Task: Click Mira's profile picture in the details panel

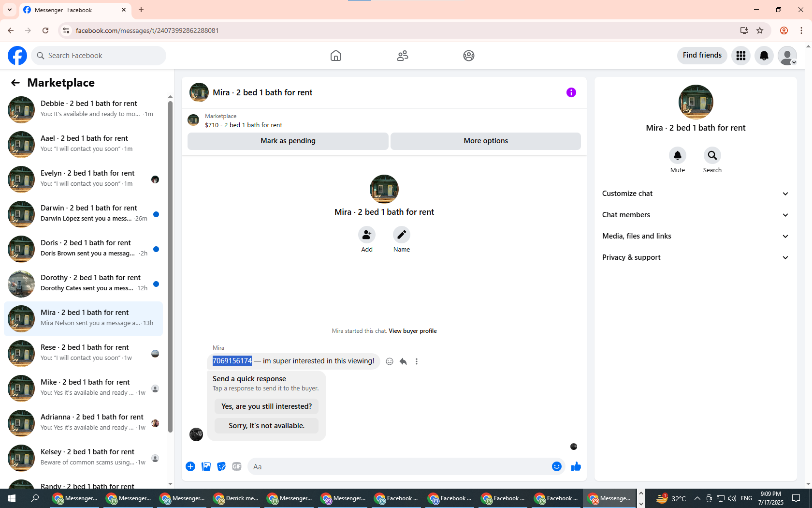Action: click(x=696, y=102)
